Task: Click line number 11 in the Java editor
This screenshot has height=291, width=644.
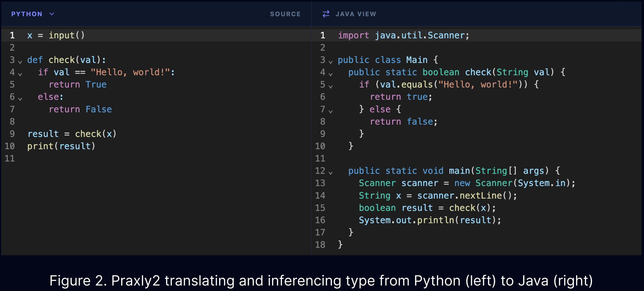Action: click(320, 159)
